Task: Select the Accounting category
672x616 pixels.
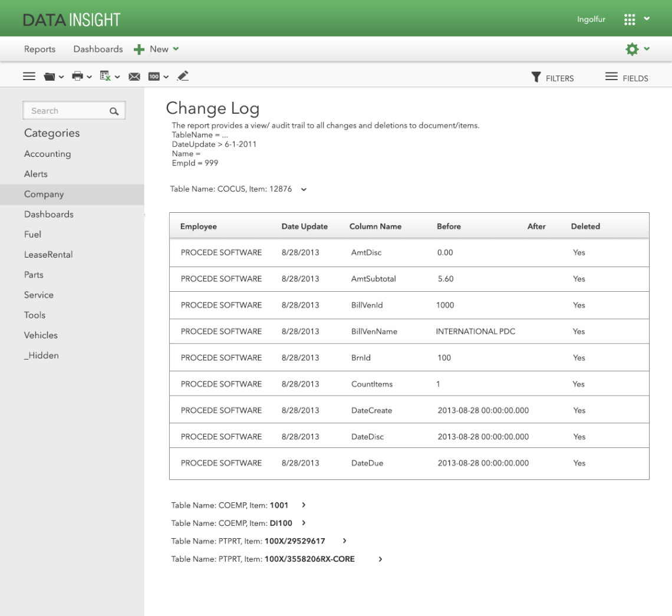Action: coord(48,154)
